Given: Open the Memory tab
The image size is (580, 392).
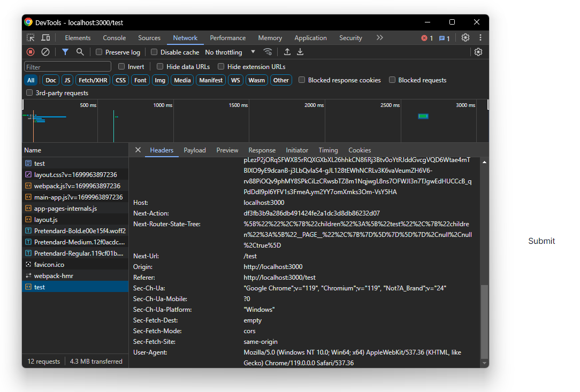Looking at the screenshot, I should click(270, 38).
